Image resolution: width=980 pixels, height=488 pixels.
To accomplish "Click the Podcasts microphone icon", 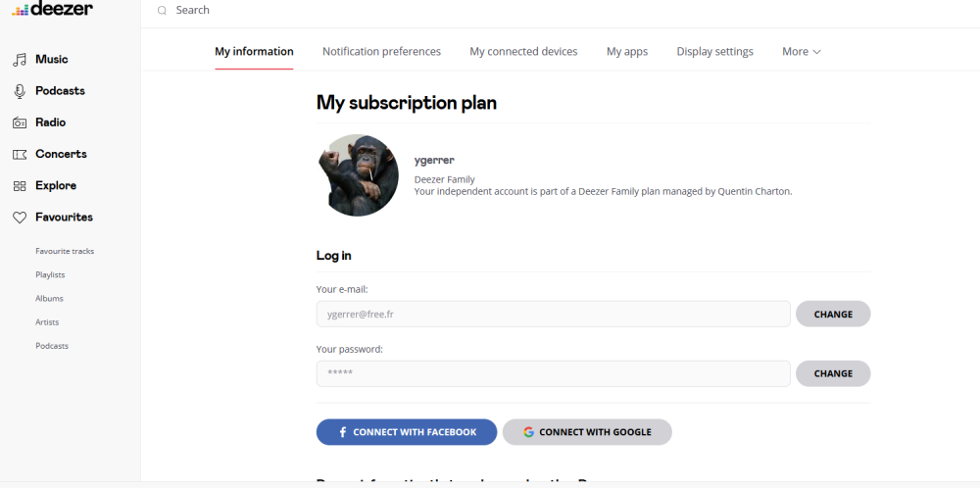I will pos(20,91).
